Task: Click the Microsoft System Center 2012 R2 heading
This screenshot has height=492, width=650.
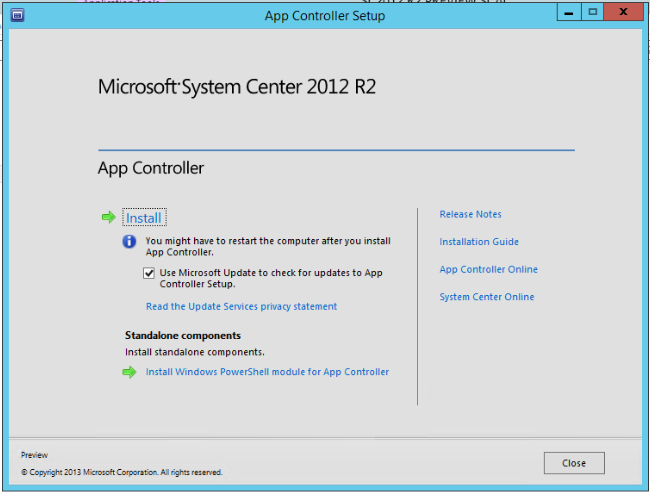Action: pos(236,87)
